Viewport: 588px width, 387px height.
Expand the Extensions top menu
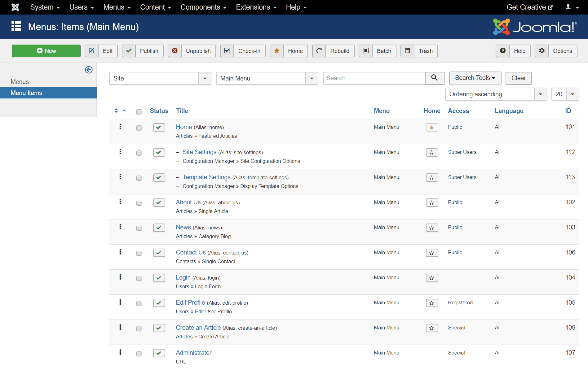[x=256, y=7]
